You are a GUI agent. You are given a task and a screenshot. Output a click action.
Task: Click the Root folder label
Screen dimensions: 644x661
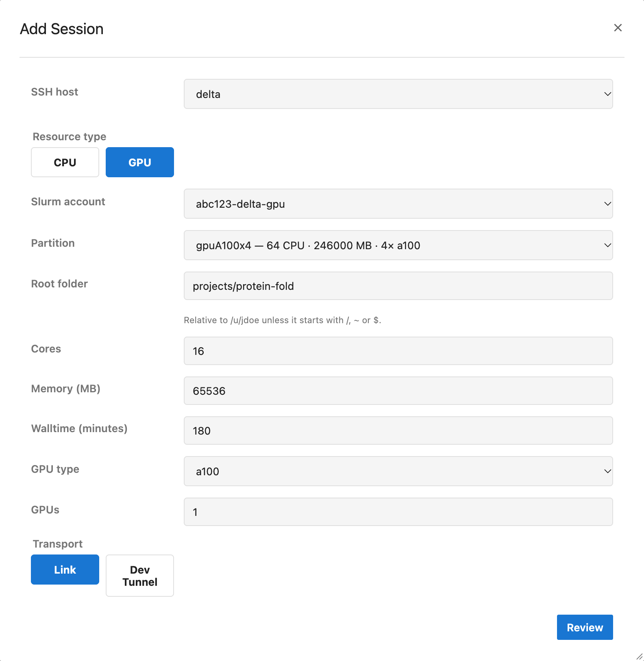[x=59, y=284]
